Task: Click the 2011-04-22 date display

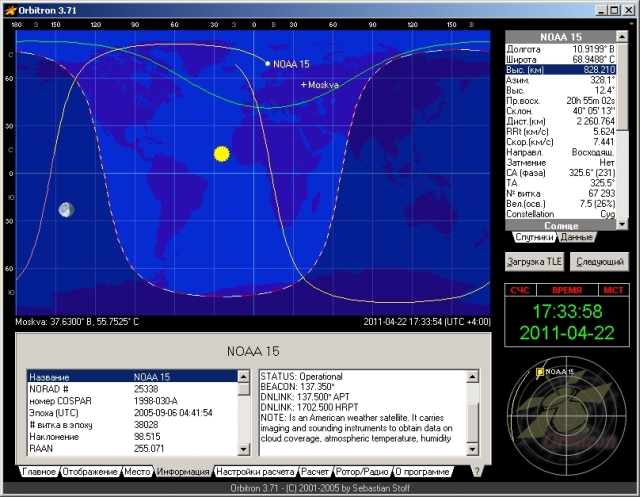Action: tap(567, 333)
